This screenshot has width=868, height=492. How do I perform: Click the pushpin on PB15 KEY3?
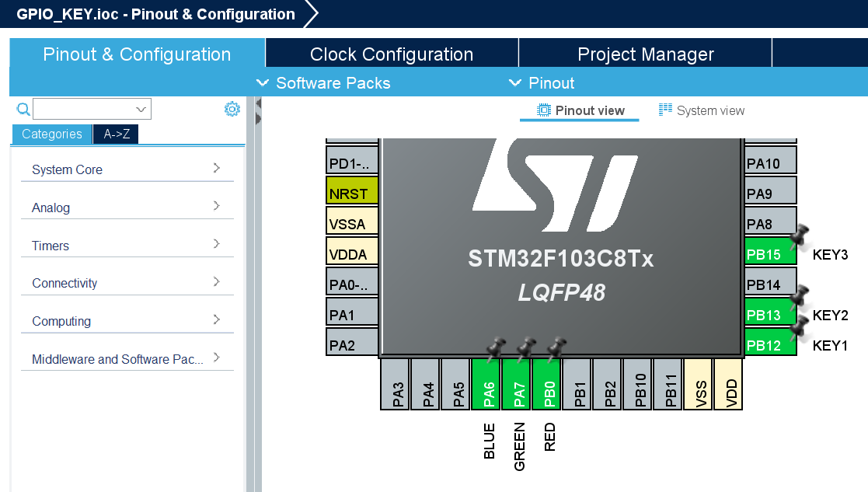(x=798, y=237)
